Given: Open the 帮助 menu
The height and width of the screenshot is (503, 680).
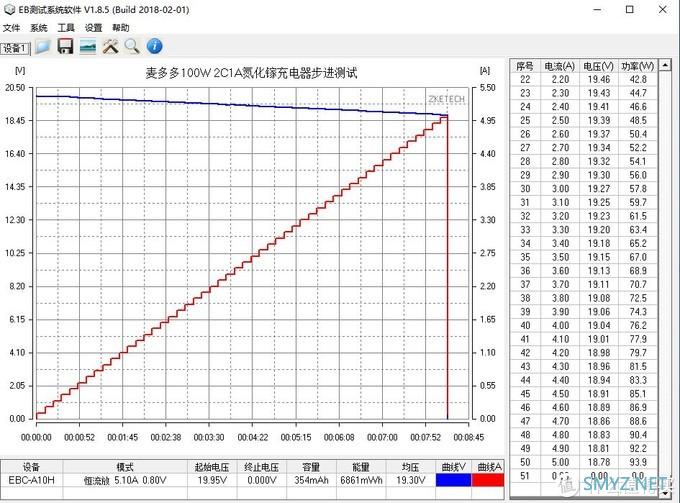Looking at the screenshot, I should [121, 28].
